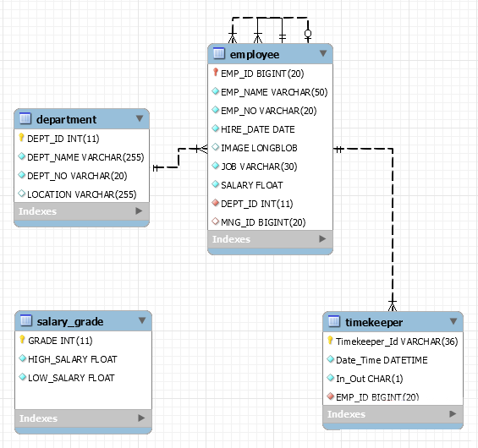This screenshot has width=478, height=448.
Task: Expand the Indexes section of employee table
Action: (x=322, y=238)
